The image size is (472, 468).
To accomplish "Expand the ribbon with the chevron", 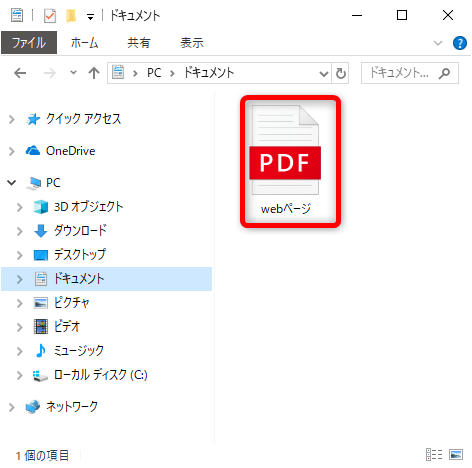I will point(438,43).
